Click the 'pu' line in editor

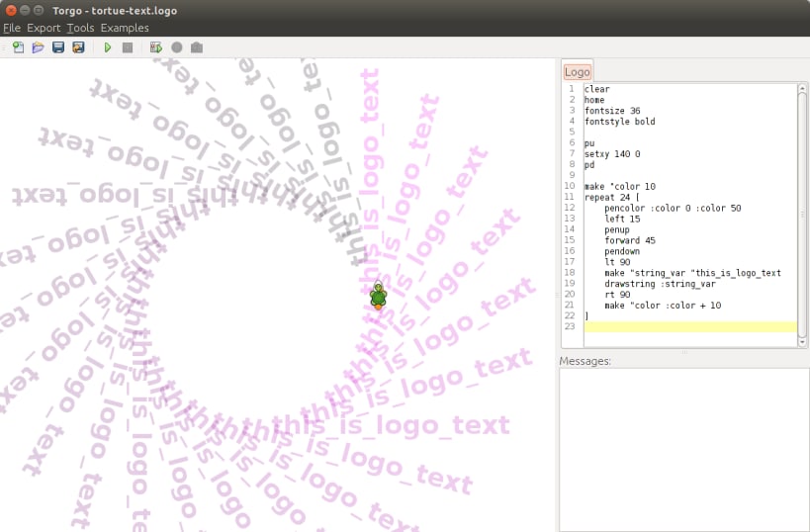pos(589,143)
